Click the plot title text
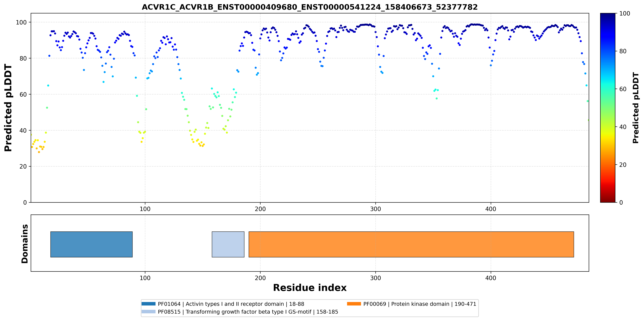This screenshot has width=644, height=321. pyautogui.click(x=310, y=7)
